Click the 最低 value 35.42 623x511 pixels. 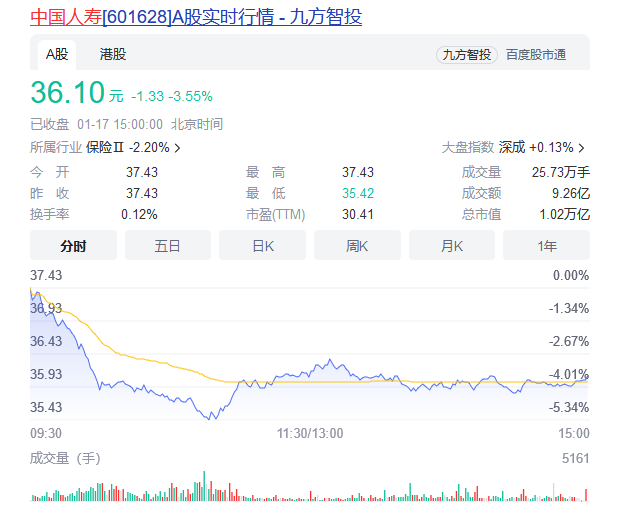tap(358, 194)
